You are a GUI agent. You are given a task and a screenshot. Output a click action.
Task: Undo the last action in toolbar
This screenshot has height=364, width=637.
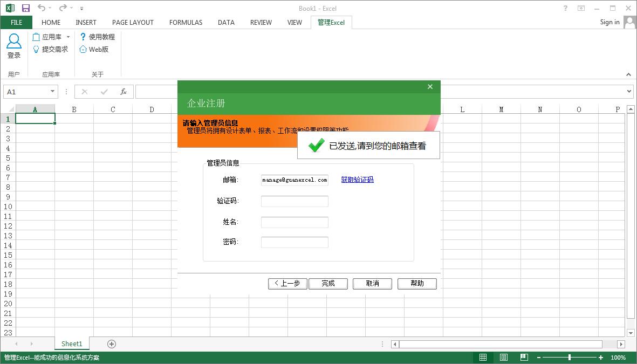(42, 8)
